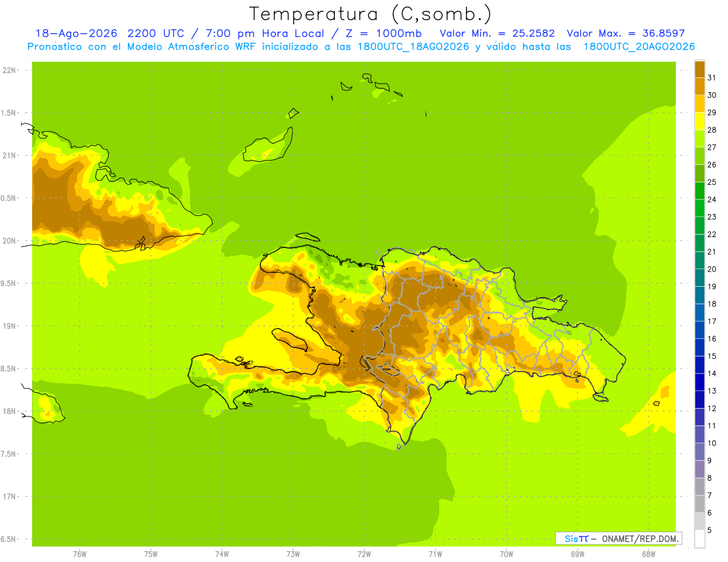The height and width of the screenshot is (562, 728).
Task: Click the '17N' latitude label
Action: (10, 497)
